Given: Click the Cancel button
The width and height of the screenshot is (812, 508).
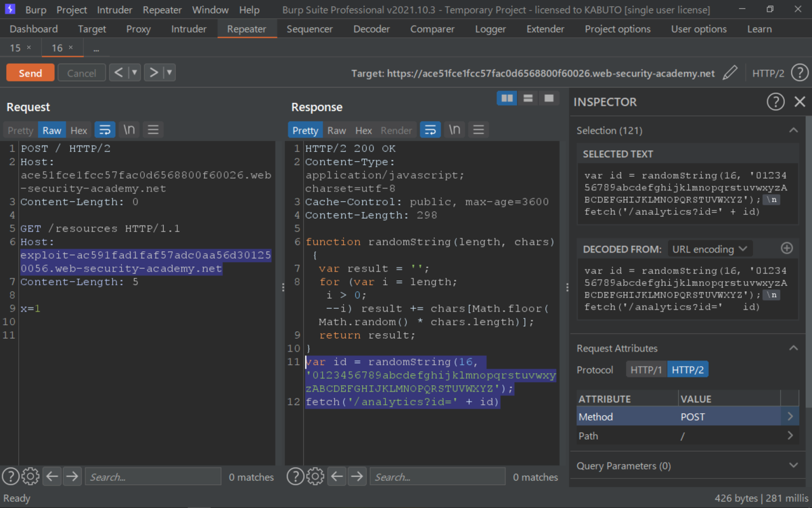Looking at the screenshot, I should pos(82,73).
